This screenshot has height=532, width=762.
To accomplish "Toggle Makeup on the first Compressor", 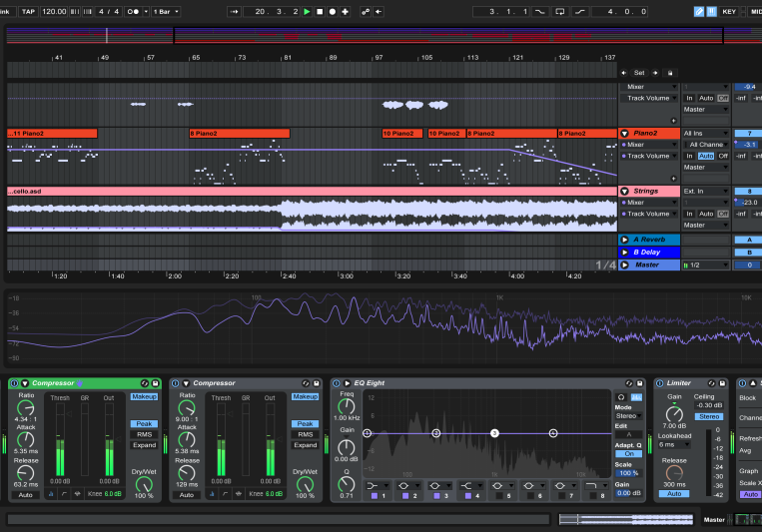I will tap(144, 397).
